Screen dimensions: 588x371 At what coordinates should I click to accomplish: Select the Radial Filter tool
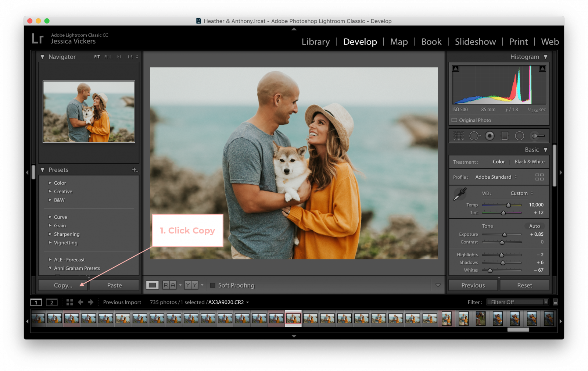point(520,136)
